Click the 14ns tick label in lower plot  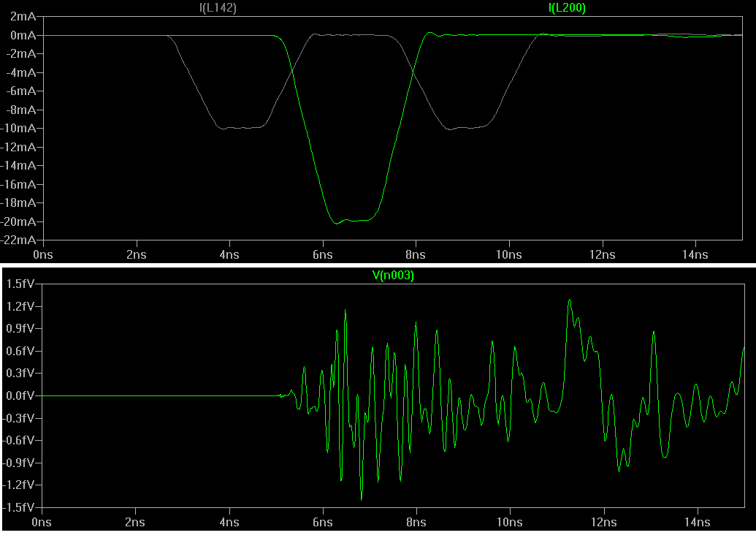[697, 522]
